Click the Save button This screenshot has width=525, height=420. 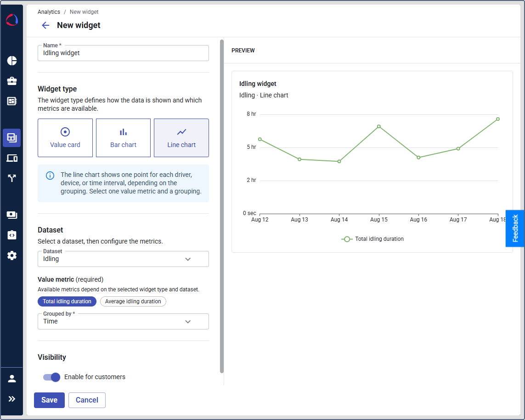49,400
